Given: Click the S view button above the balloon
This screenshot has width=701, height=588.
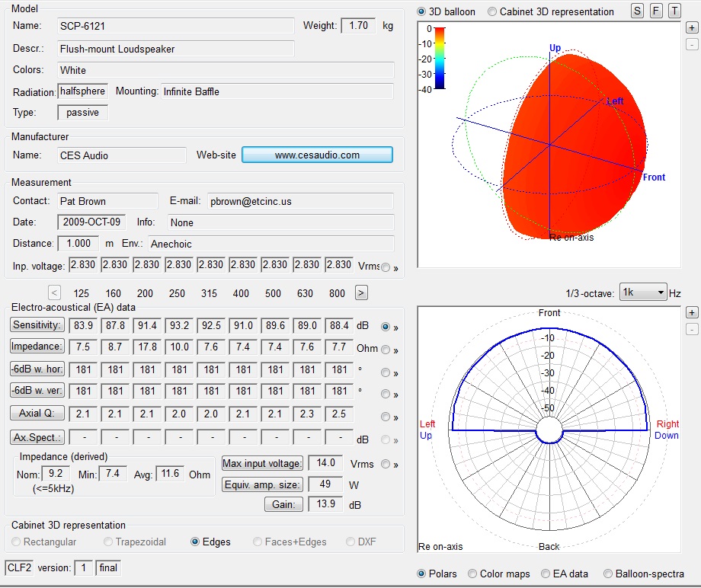Looking at the screenshot, I should point(637,11).
